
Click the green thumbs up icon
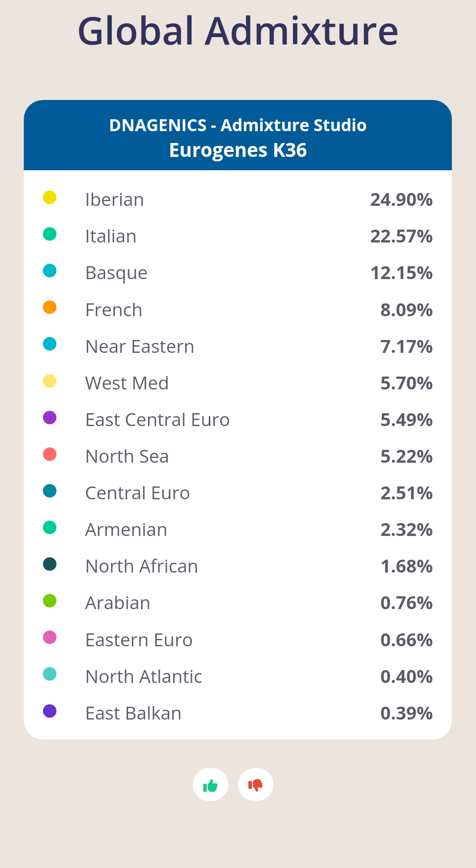point(210,785)
